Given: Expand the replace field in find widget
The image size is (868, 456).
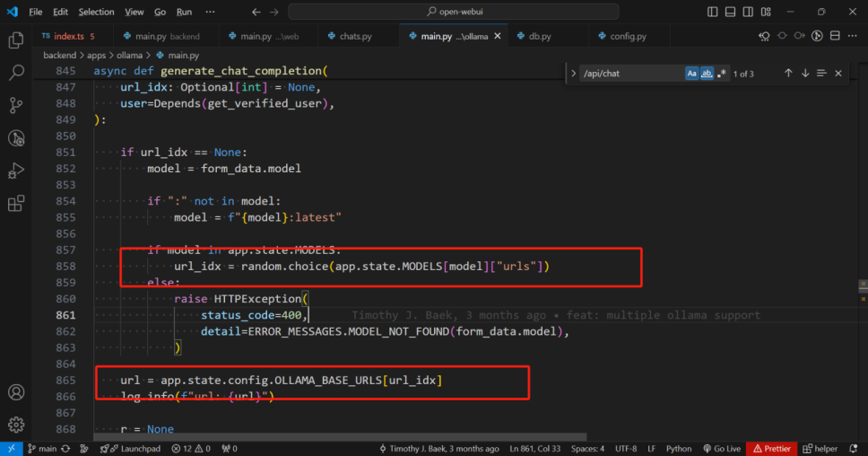Looking at the screenshot, I should 573,73.
